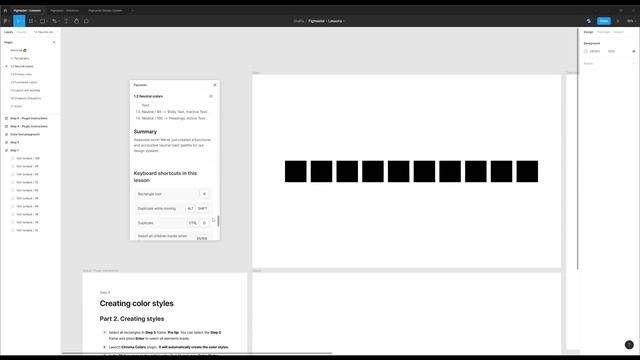Click frame icon of Step 4 - Plugin Instructions
This screenshot has height=360, width=640.
click(x=6, y=126)
